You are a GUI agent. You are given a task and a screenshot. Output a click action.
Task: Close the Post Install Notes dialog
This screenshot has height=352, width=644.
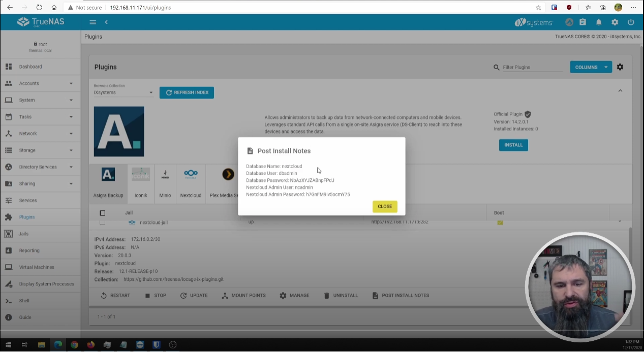(385, 206)
